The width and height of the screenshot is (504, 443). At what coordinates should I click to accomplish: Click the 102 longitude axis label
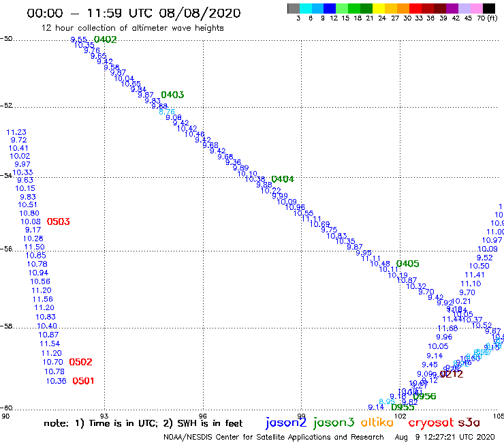click(x=400, y=416)
